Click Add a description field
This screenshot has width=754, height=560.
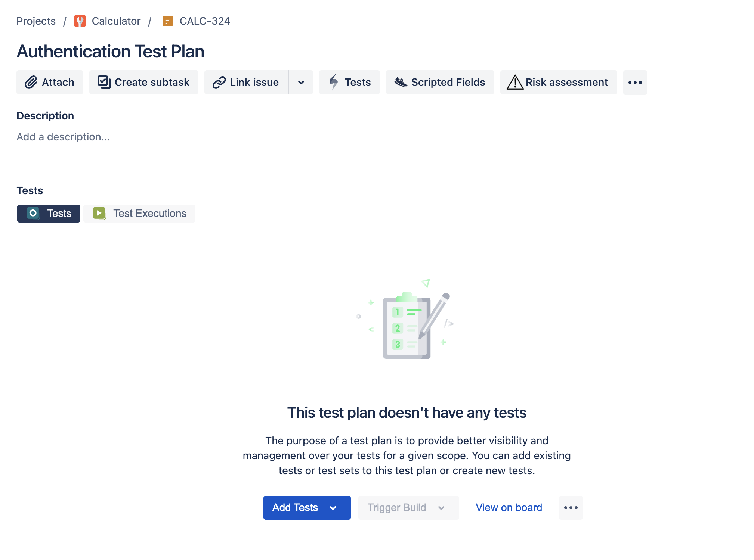coord(63,137)
